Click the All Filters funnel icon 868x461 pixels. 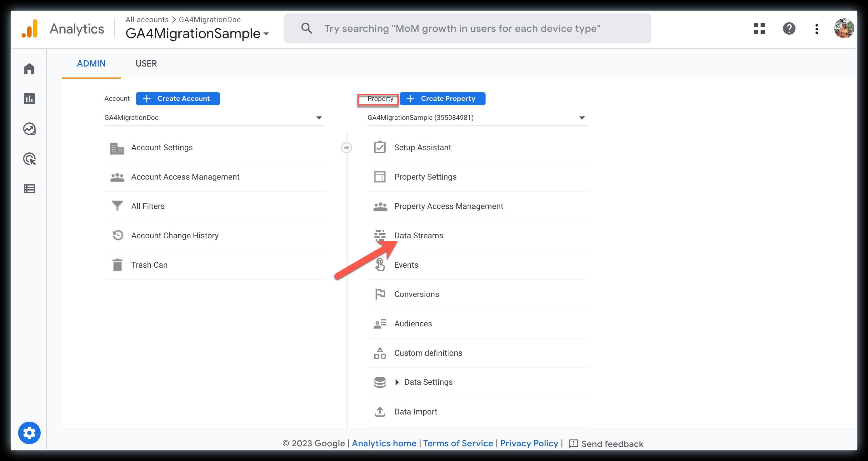pyautogui.click(x=117, y=206)
